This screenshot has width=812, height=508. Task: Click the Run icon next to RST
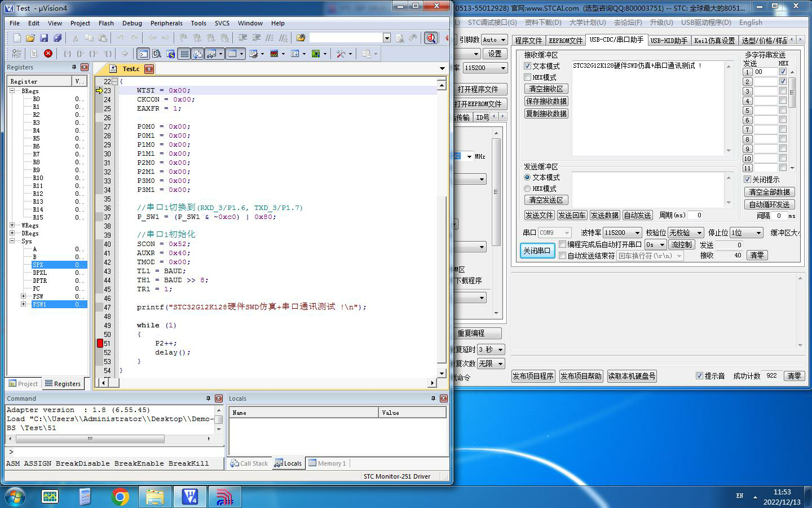pyautogui.click(x=34, y=54)
